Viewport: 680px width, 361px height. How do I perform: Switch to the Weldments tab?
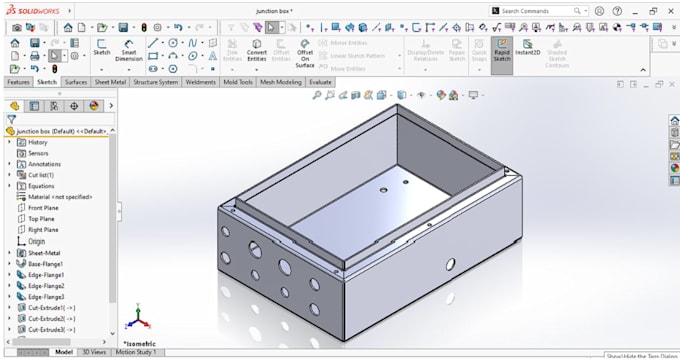[x=200, y=82]
